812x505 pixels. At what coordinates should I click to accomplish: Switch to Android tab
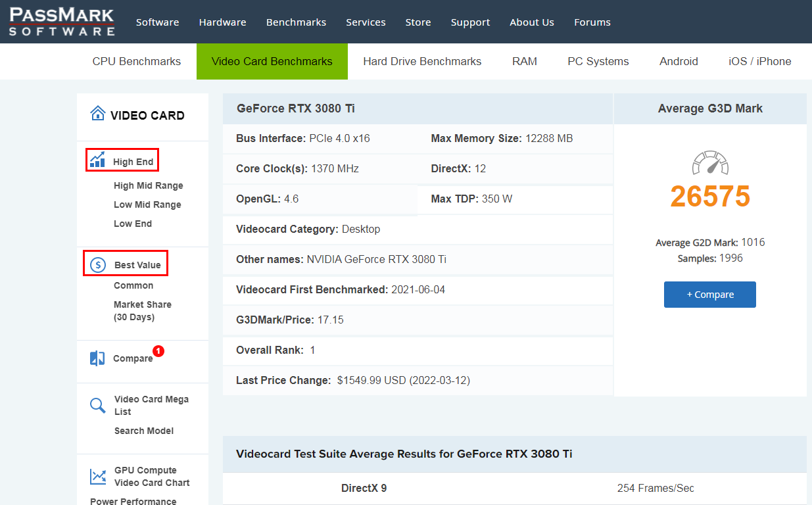coord(679,61)
